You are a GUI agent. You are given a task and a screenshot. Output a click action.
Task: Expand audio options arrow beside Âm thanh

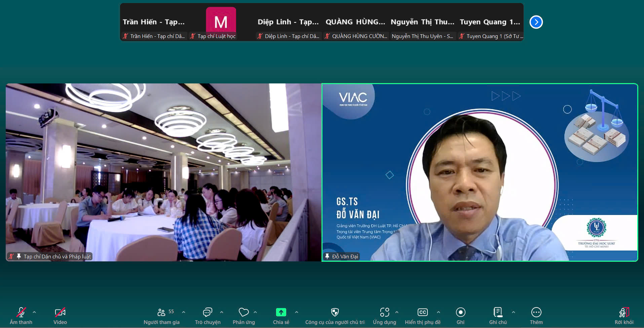(34, 312)
